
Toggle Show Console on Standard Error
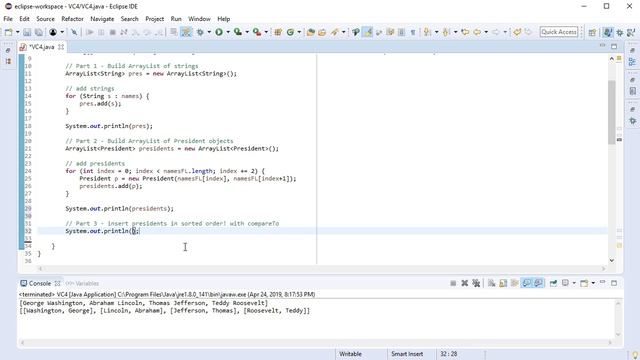pyautogui.click(x=538, y=283)
